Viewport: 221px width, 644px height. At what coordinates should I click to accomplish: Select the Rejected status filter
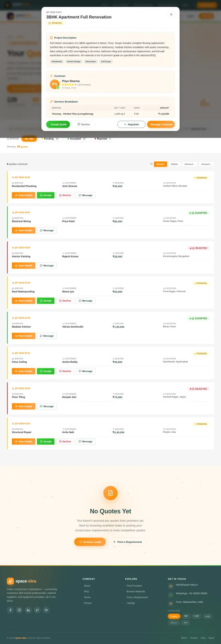(103, 139)
